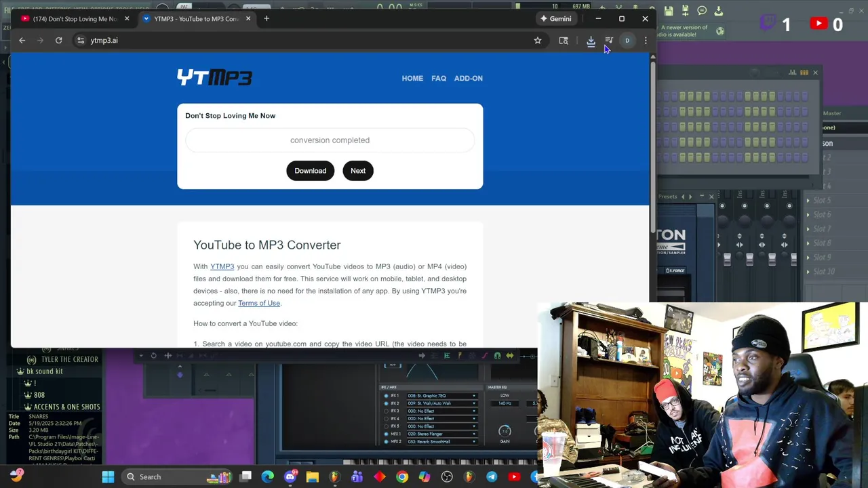Screen dimensions: 868x488
Task: Open Task View on the taskbar
Action: point(245,476)
